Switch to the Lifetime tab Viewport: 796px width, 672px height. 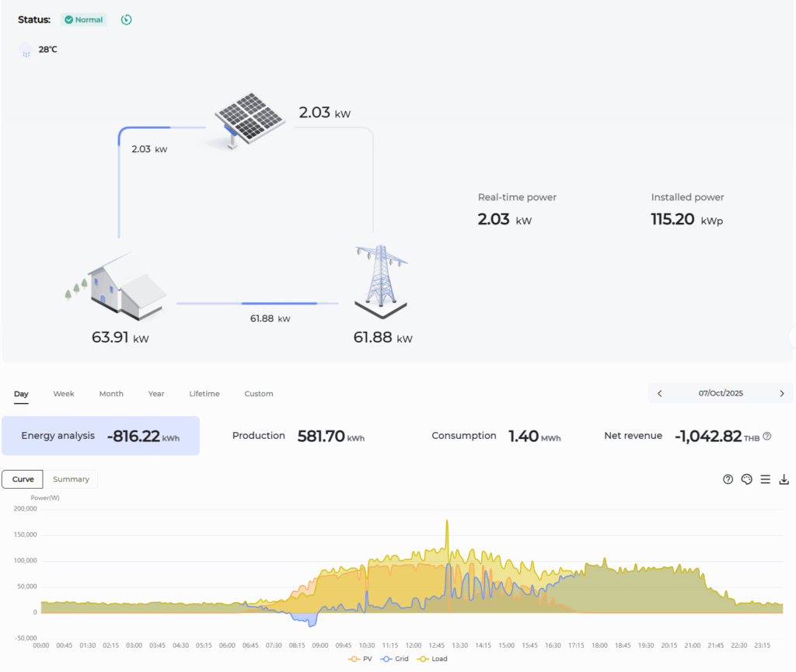pyautogui.click(x=204, y=394)
